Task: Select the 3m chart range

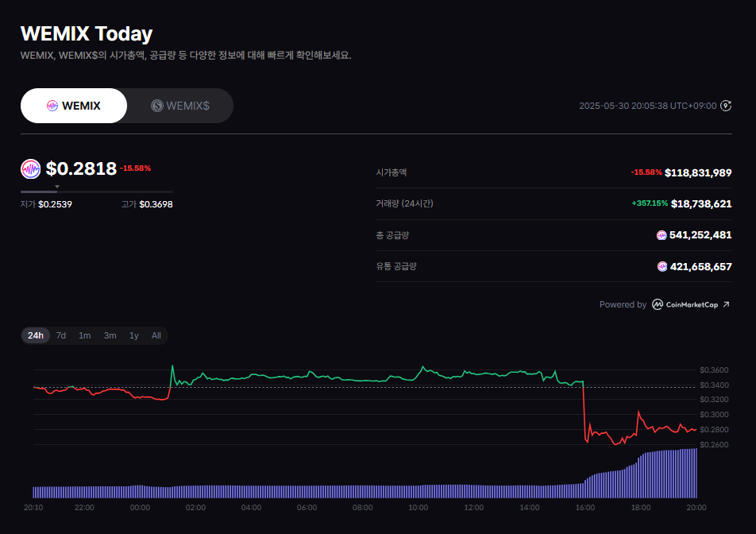Action: [x=110, y=335]
